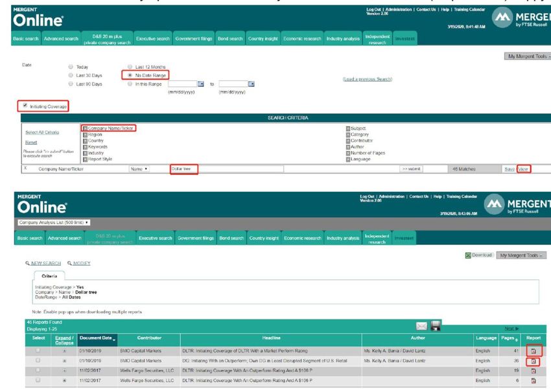
Task: Open My Mergent Tools on the search criteria page
Action: tap(528, 56)
